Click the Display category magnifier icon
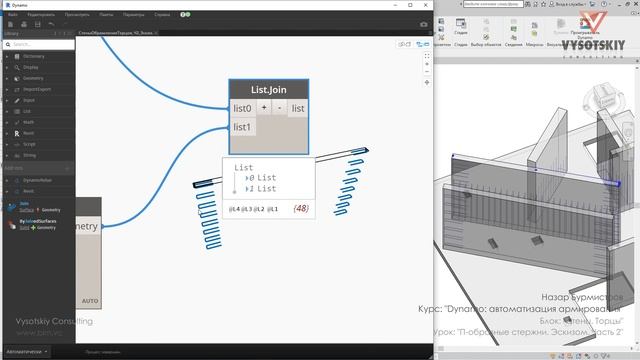Screen dimensions: 640x360 point(17,67)
